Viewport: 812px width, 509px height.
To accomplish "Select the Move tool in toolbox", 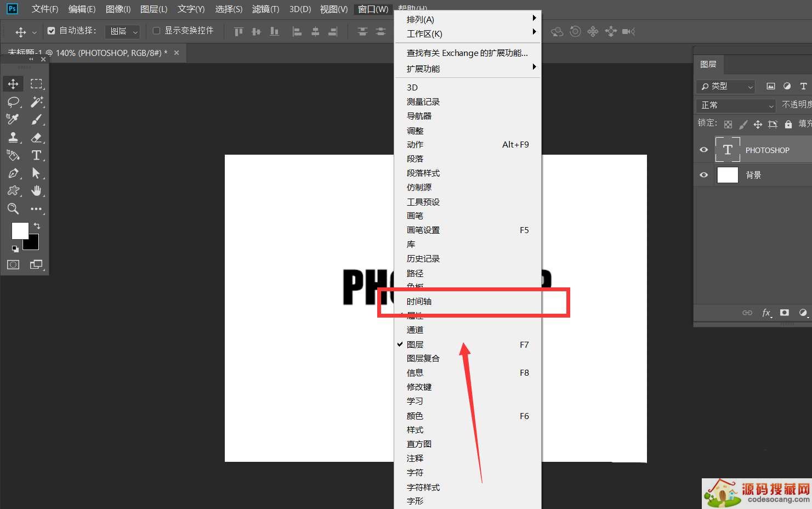I will pos(13,84).
